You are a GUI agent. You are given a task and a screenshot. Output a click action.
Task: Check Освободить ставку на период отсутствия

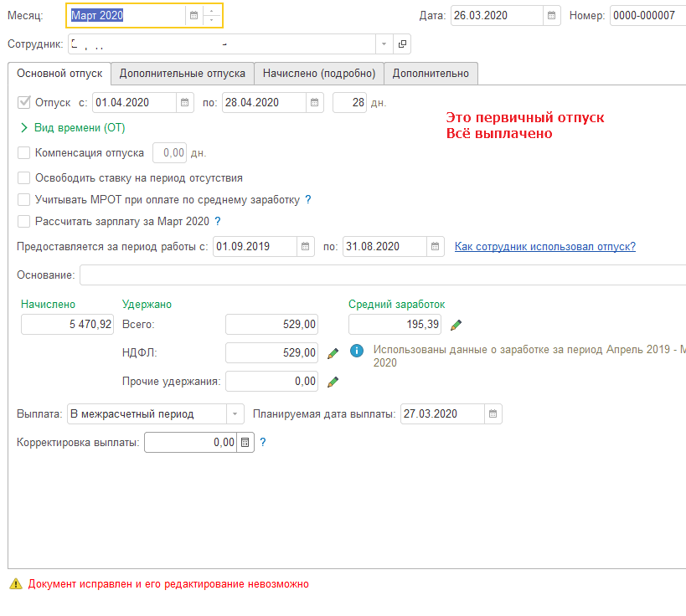(x=24, y=178)
